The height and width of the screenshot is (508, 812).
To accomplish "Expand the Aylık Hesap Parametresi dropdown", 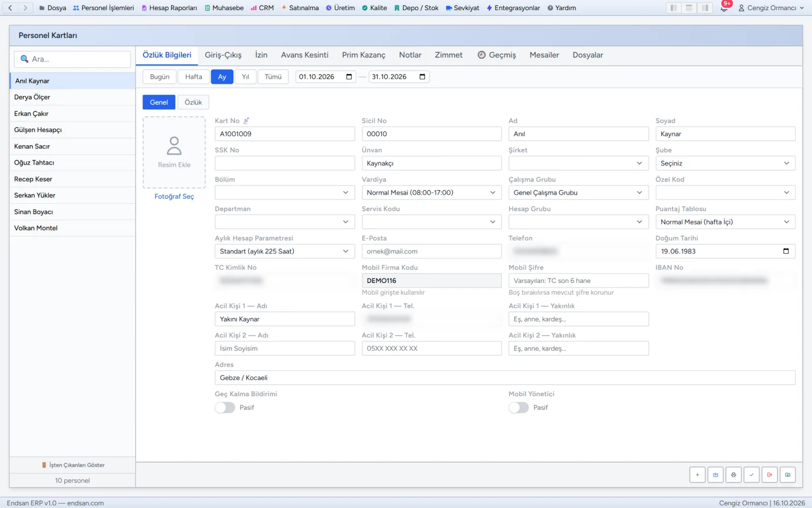I will click(285, 251).
